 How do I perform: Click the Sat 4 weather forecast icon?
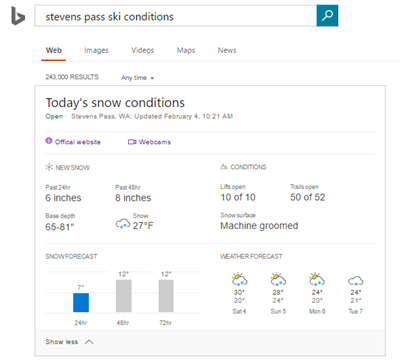pos(239,279)
